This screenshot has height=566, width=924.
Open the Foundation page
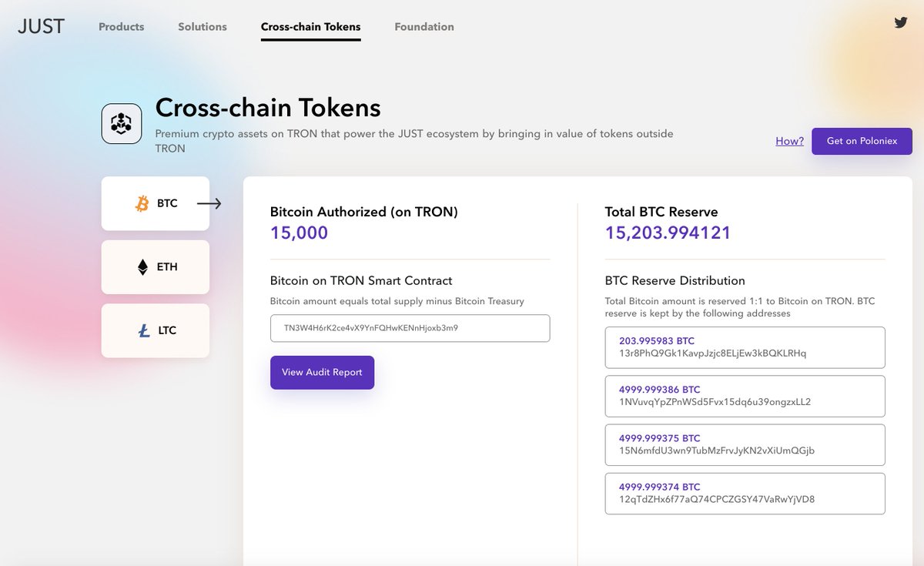[x=424, y=26]
